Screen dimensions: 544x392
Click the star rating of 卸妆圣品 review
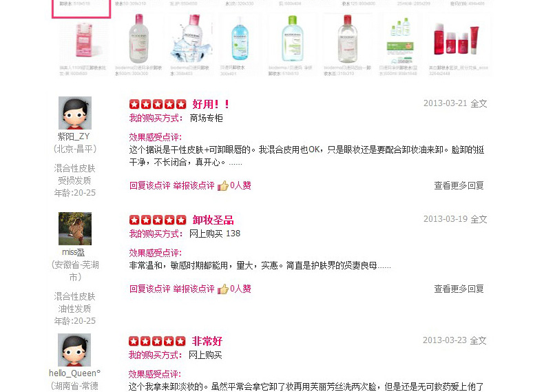(x=158, y=220)
